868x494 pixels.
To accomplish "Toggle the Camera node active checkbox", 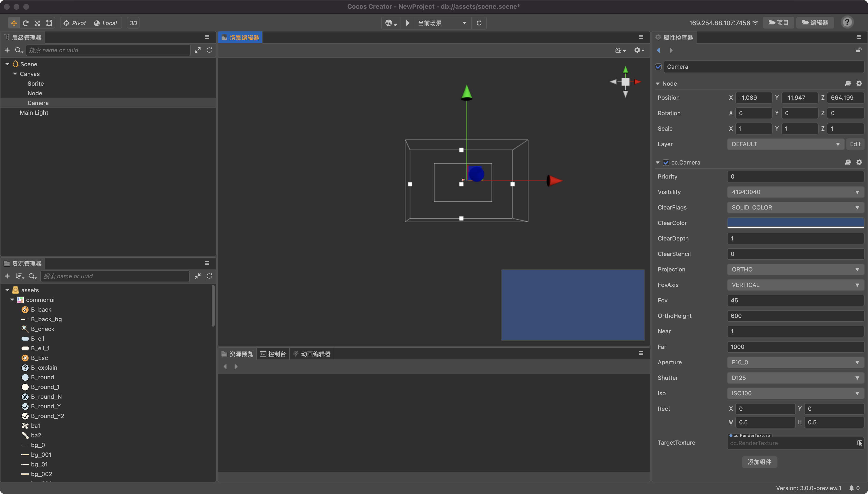I will [x=659, y=67].
